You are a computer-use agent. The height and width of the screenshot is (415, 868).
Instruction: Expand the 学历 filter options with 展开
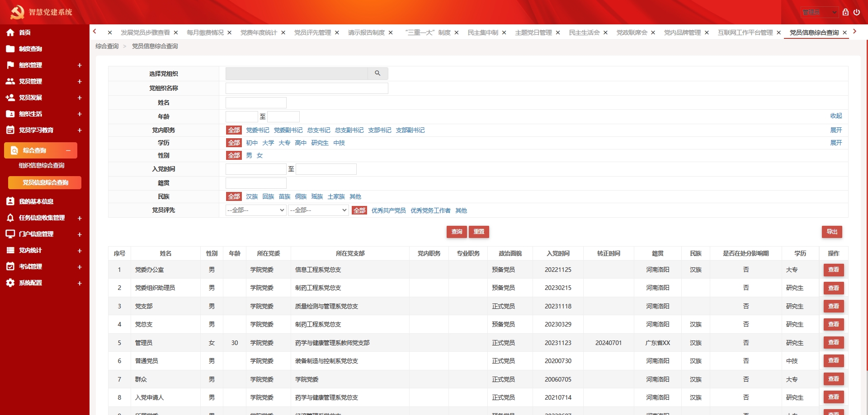point(836,143)
